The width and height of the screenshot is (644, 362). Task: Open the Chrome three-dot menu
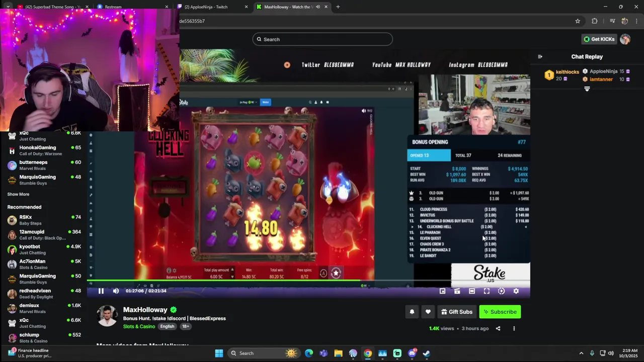coord(636,21)
